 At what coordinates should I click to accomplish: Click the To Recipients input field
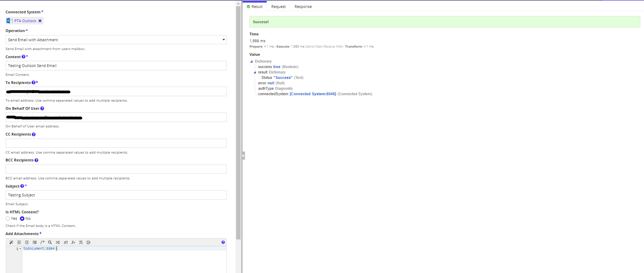coord(116,91)
